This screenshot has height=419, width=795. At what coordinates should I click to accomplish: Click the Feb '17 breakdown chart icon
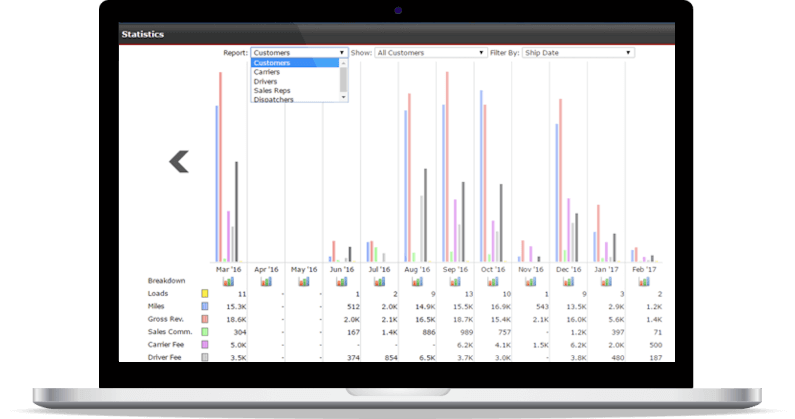[x=645, y=281]
